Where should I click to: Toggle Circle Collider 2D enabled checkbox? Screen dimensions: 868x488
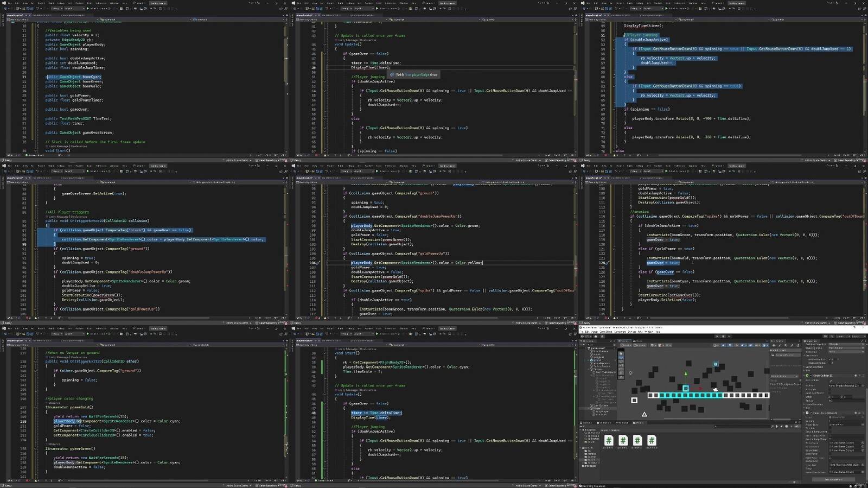click(x=810, y=376)
